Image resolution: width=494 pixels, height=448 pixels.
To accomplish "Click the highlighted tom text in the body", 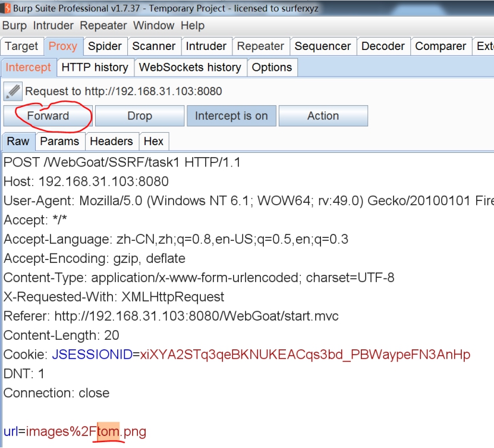I will [x=108, y=432].
